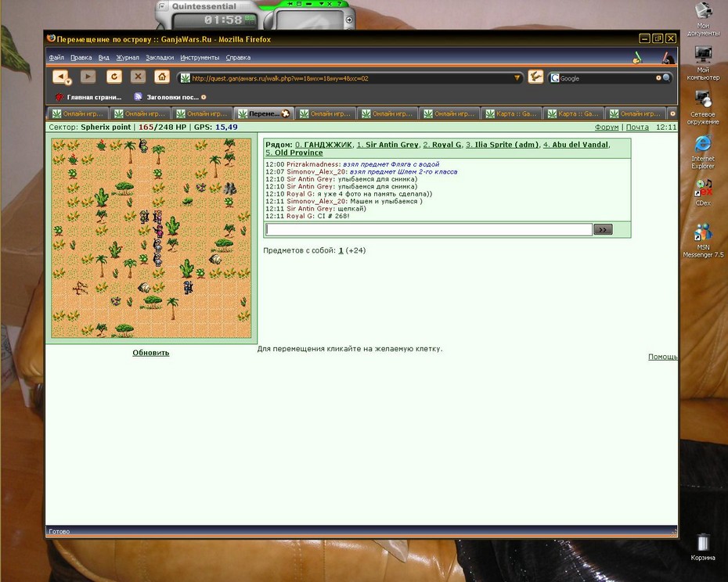Viewport: 728px width, 582px height.
Task: Click the Quintessential player round arrow button
Action: [348, 20]
